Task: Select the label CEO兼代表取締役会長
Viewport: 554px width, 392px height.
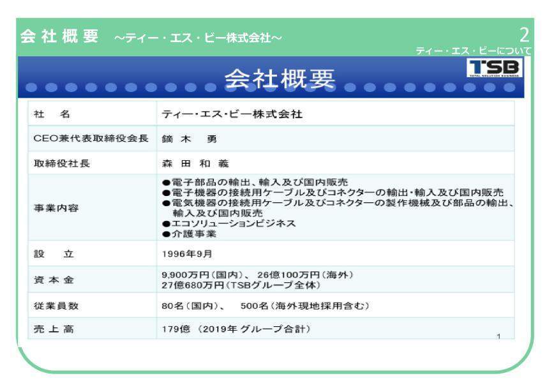Action: (91, 138)
